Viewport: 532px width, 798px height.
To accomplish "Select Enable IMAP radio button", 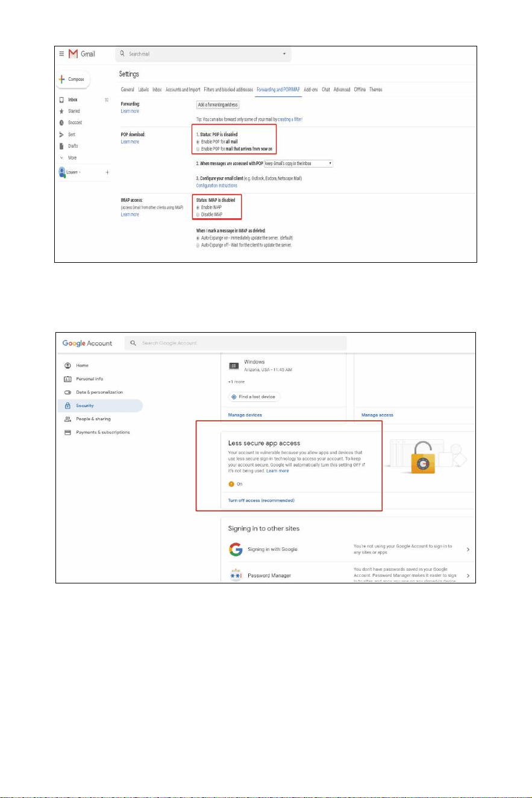I will tap(198, 207).
